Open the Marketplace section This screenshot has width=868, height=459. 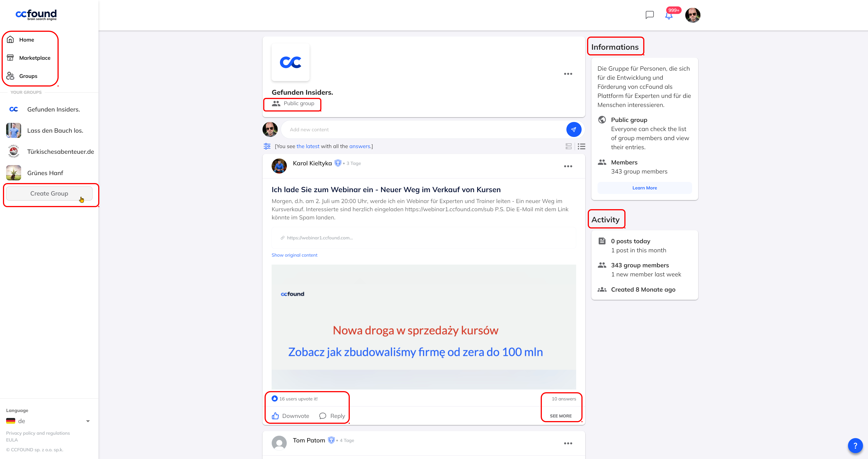[x=35, y=57]
